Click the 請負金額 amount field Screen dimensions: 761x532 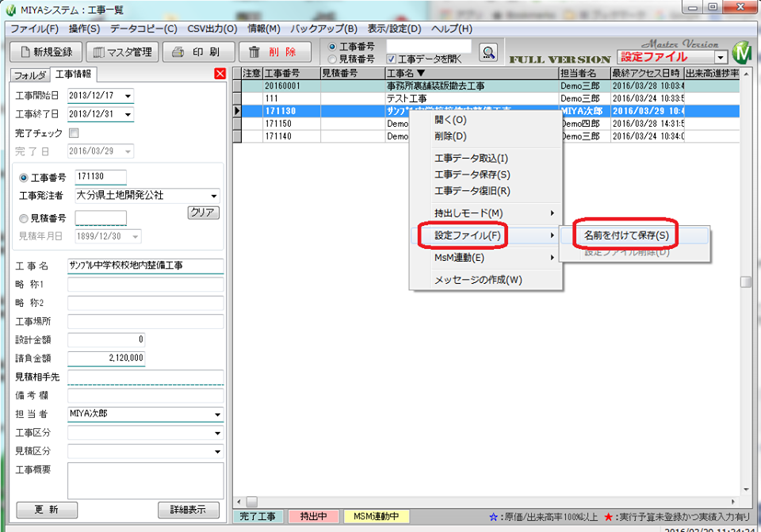pyautogui.click(x=105, y=358)
